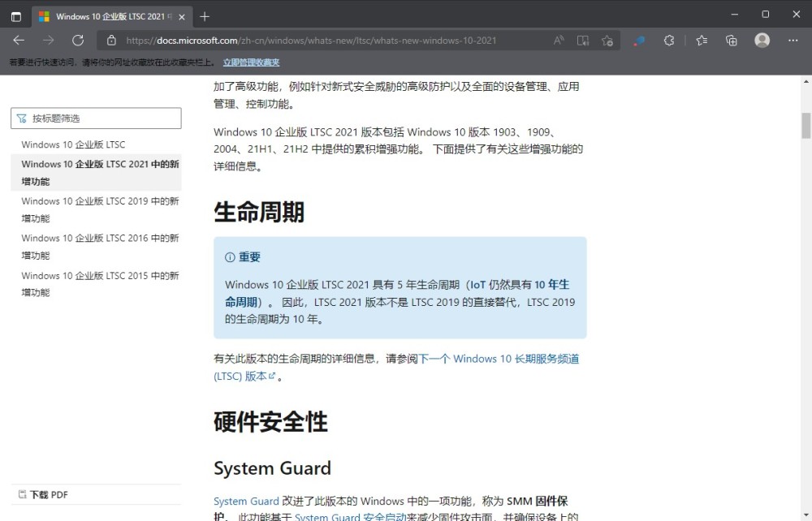Open LTSC 2016 中的新增功能 sidebar item
This screenshot has height=521, width=812.
click(99, 246)
